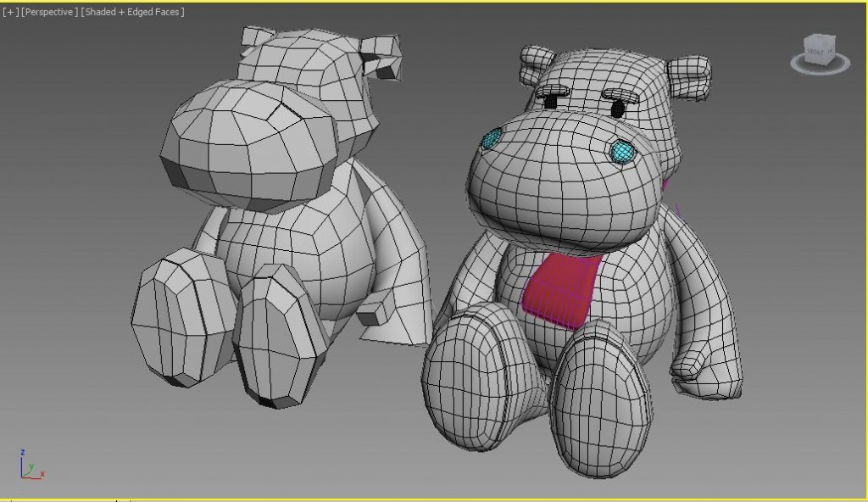This screenshot has width=868, height=502.
Task: Click the ViewCube's right face to change view
Action: pyautogui.click(x=831, y=51)
